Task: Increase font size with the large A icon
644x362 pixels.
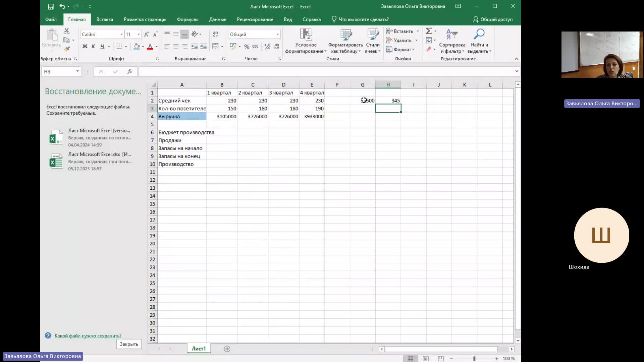Action: [x=147, y=34]
